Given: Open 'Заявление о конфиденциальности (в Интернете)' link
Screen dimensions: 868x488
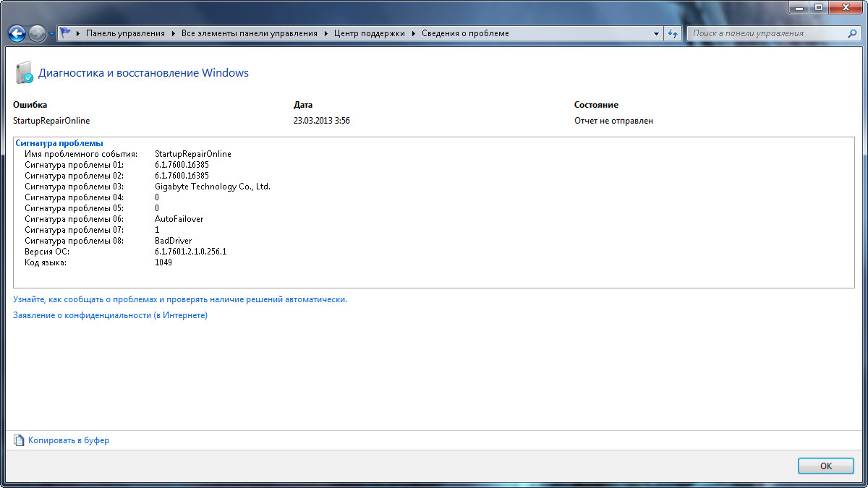Looking at the screenshot, I should point(110,315).
